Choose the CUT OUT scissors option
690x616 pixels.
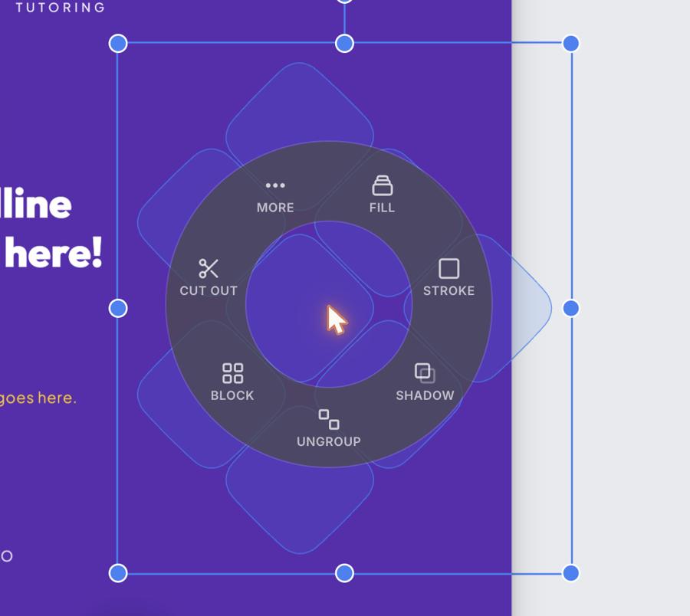[208, 278]
